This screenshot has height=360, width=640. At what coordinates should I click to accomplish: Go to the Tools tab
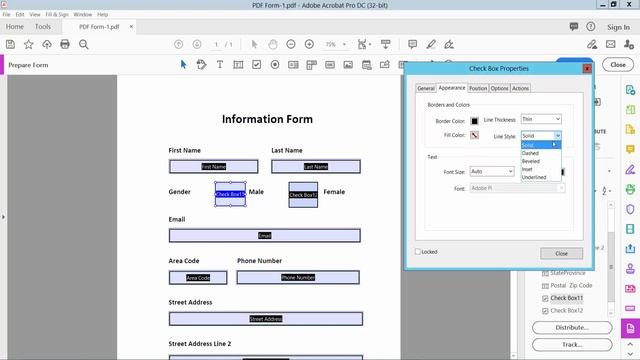(42, 27)
